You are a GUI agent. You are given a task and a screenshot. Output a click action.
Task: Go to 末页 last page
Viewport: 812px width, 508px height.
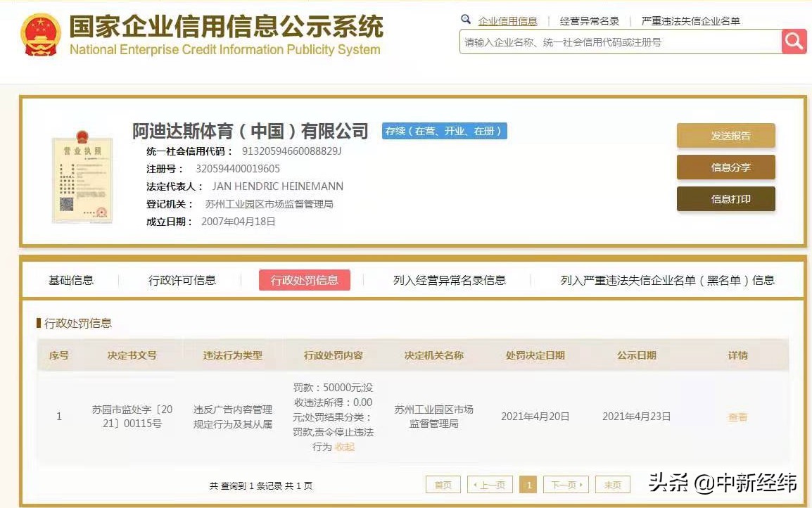[613, 485]
